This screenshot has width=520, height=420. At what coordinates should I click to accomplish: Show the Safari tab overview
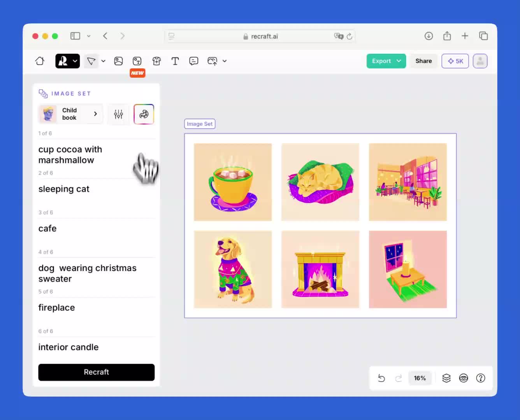click(483, 36)
